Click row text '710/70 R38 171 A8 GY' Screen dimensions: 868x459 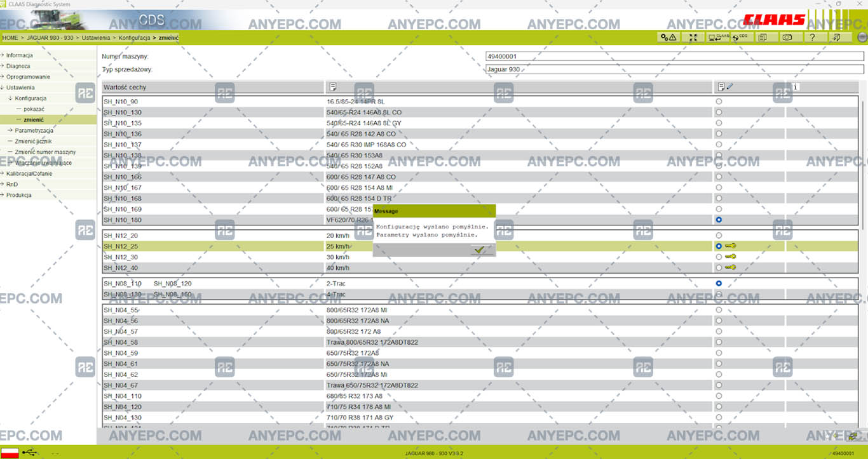[360, 418]
